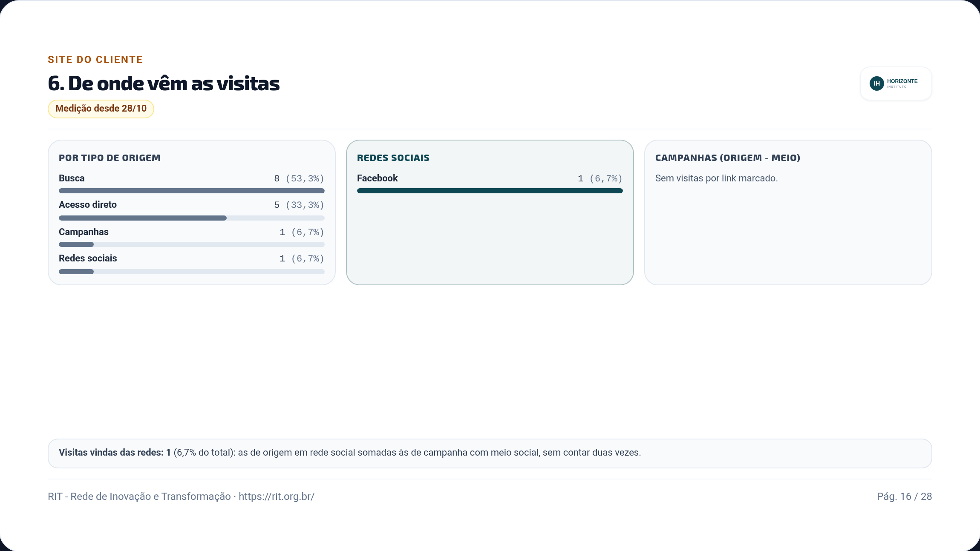The width and height of the screenshot is (980, 551).
Task: Click the Redes sociais progress bar
Action: (x=192, y=272)
